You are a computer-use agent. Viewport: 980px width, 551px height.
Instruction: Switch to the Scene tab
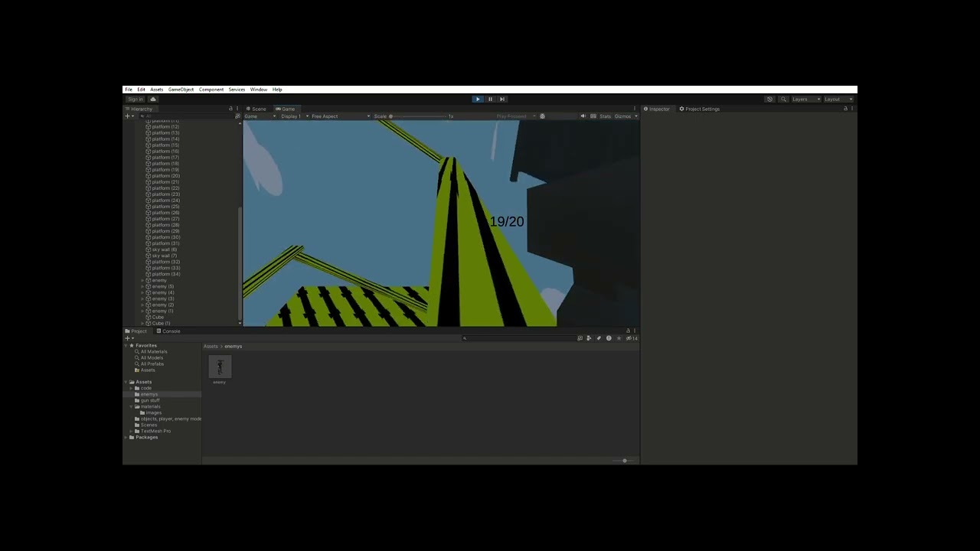coord(256,109)
